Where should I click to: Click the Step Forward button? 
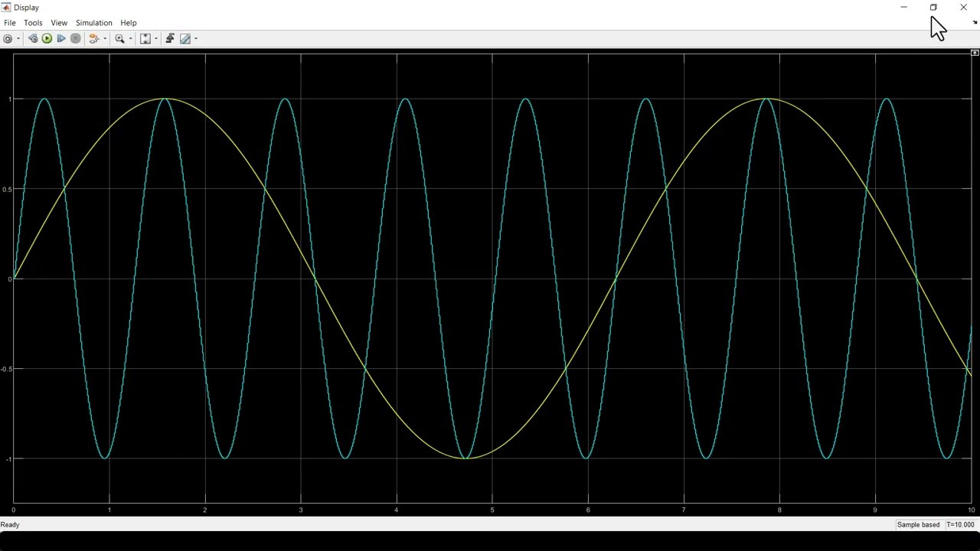[61, 38]
